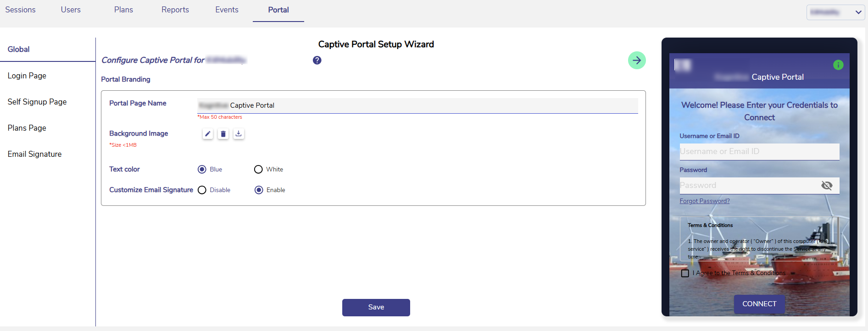Click the pencil edit background image icon
Viewport: 868px width, 331px height.
208,134
